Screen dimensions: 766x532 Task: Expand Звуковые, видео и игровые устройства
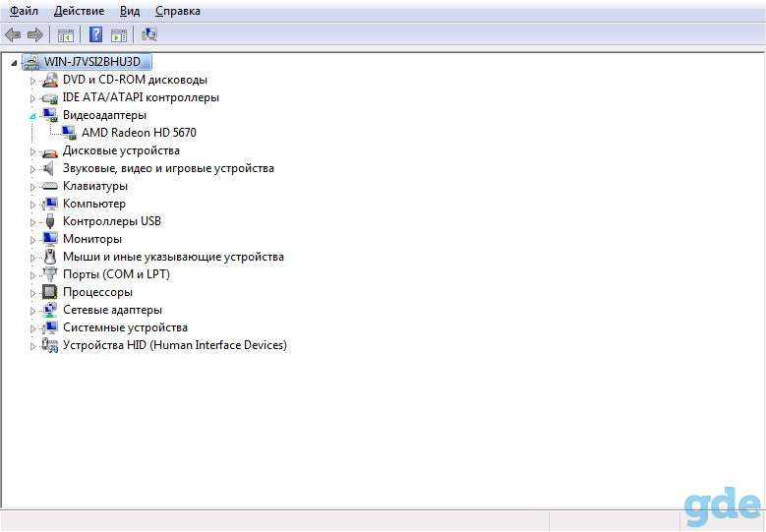(32, 169)
